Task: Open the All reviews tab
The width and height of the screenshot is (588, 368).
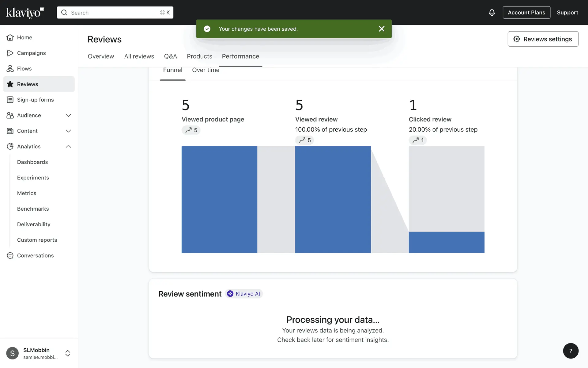Action: point(139,56)
